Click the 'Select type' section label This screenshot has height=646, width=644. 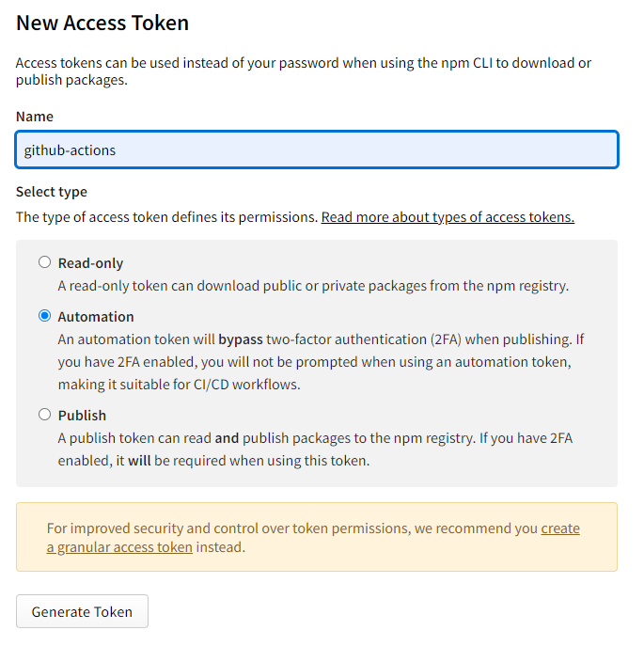[52, 192]
